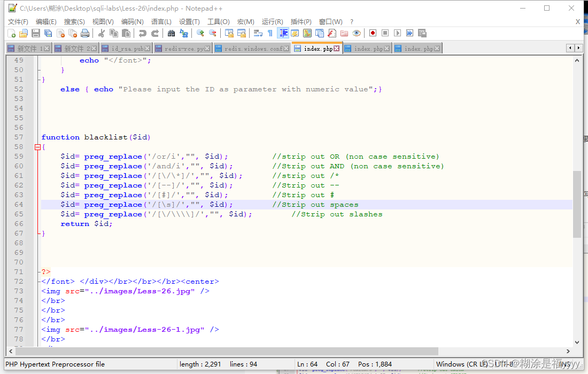Viewport: 588px width, 374px height.
Task: Click the 'Windows (CR LF)' status bar entry
Action: pyautogui.click(x=462, y=364)
